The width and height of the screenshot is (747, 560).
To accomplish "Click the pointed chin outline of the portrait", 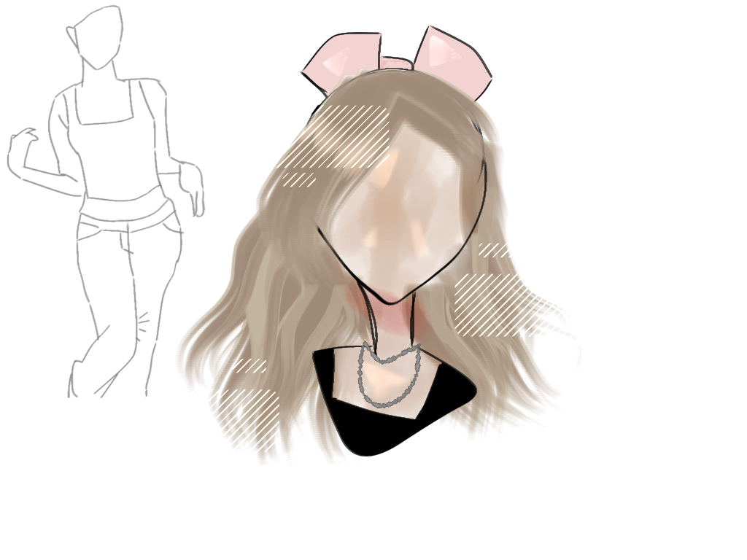I will [390, 299].
